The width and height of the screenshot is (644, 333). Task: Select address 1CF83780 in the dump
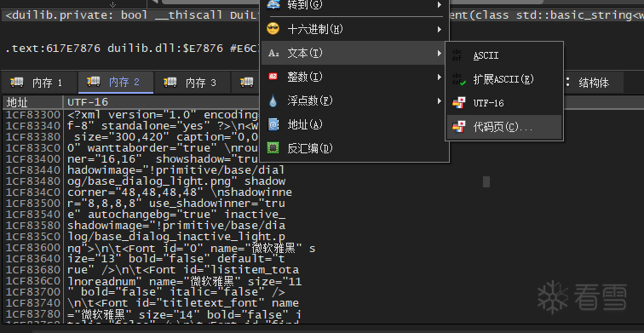pos(33,314)
